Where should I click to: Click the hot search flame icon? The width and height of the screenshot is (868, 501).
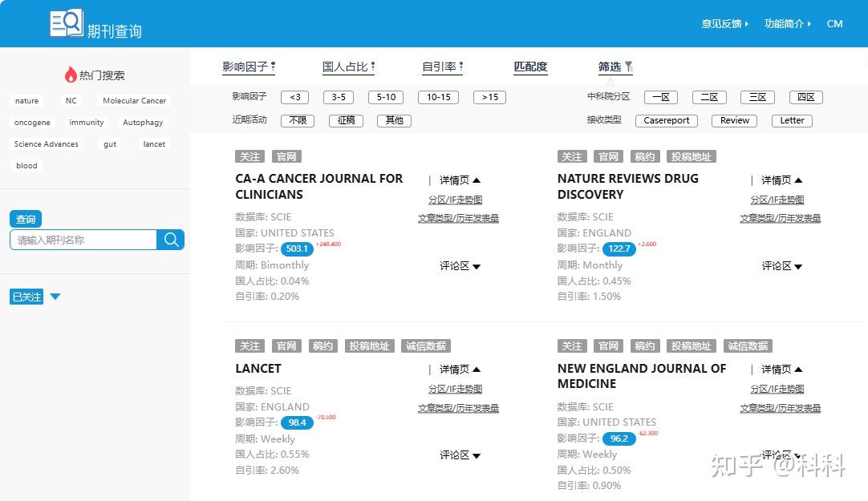(71, 74)
